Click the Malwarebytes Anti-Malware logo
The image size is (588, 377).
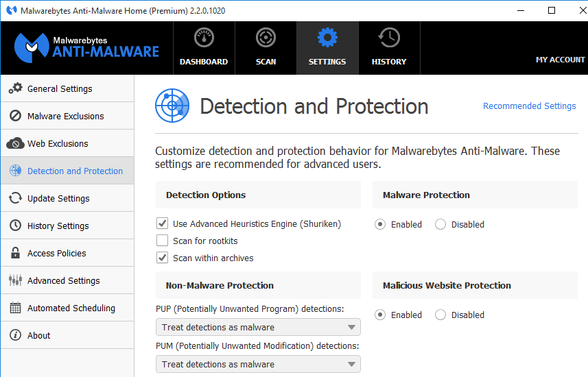coord(86,47)
